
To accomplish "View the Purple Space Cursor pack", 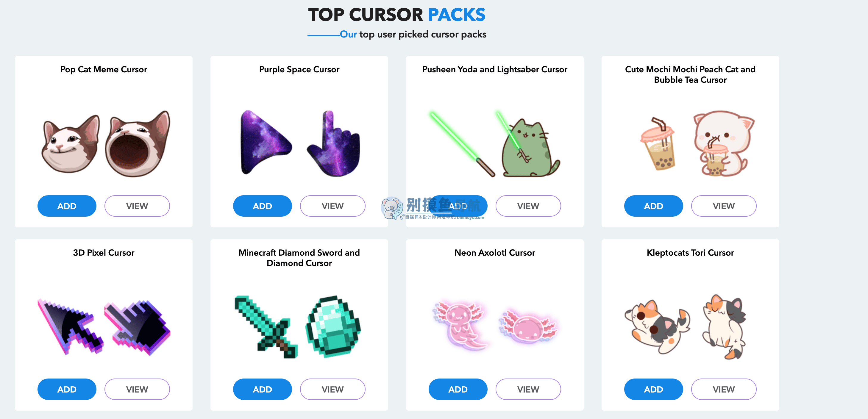I will [x=332, y=206].
